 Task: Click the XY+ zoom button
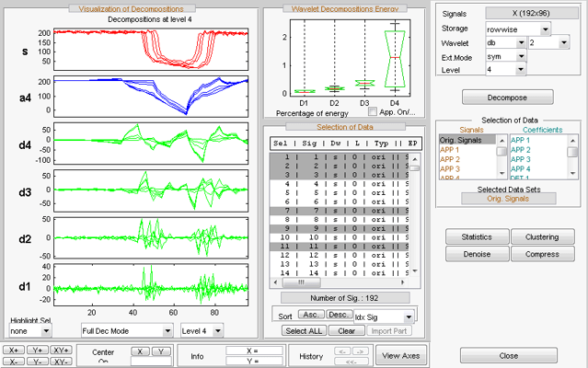61,350
